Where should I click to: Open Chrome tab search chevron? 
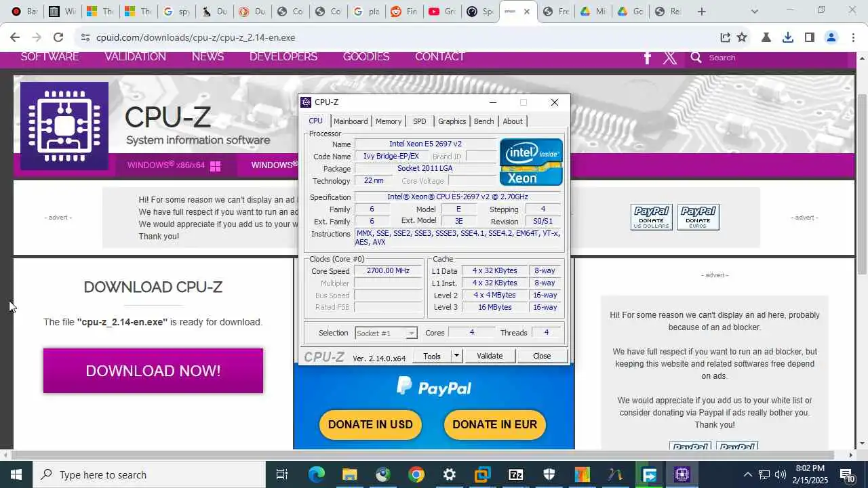pyautogui.click(x=754, y=12)
